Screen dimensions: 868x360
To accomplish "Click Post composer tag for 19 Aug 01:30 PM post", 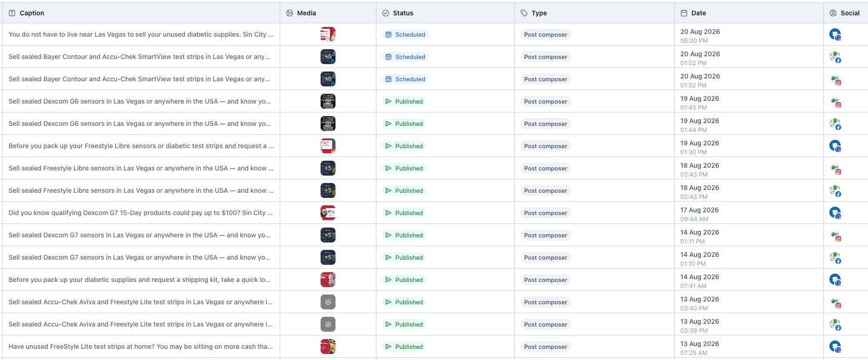I will [546, 146].
